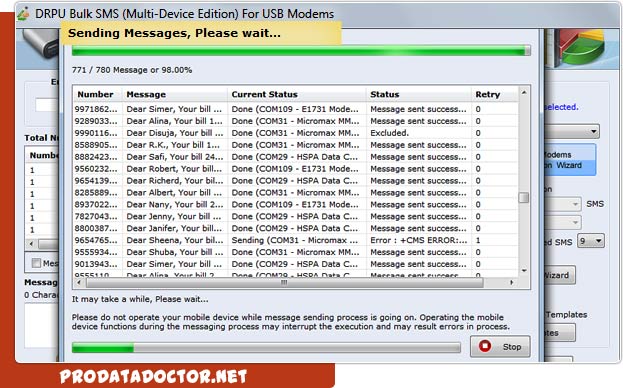Sort by Current Status column header
This screenshot has height=388, width=623.
point(297,95)
